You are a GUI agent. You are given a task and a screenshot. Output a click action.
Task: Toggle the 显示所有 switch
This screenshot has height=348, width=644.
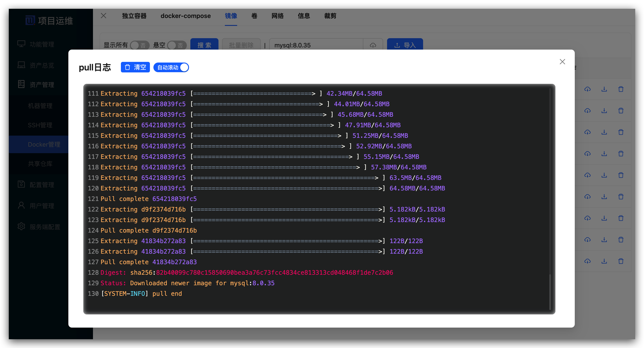(140, 45)
